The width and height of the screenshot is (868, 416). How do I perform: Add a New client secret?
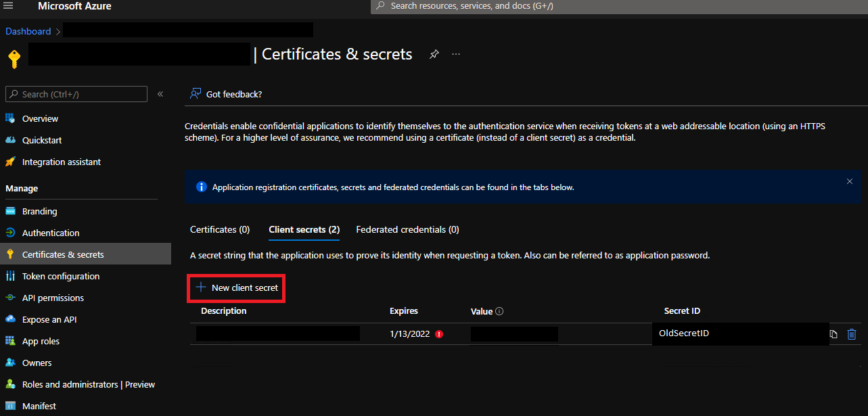pyautogui.click(x=237, y=287)
